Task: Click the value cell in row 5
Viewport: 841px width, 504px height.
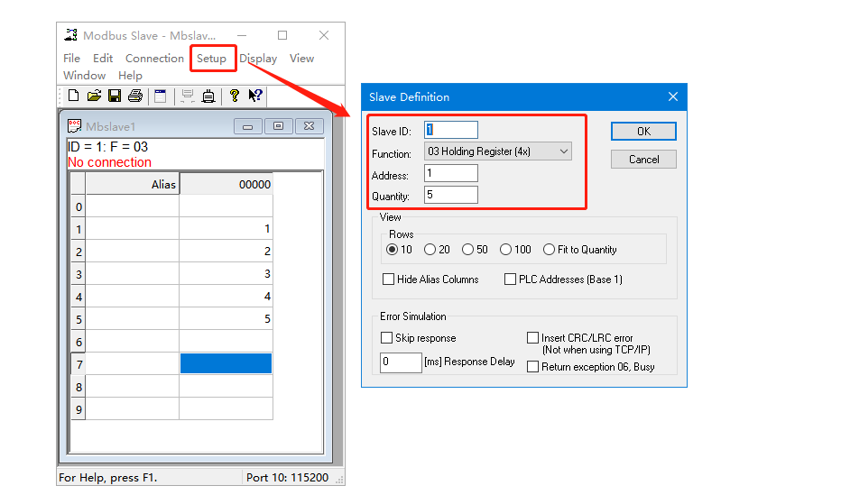Action: pos(226,319)
